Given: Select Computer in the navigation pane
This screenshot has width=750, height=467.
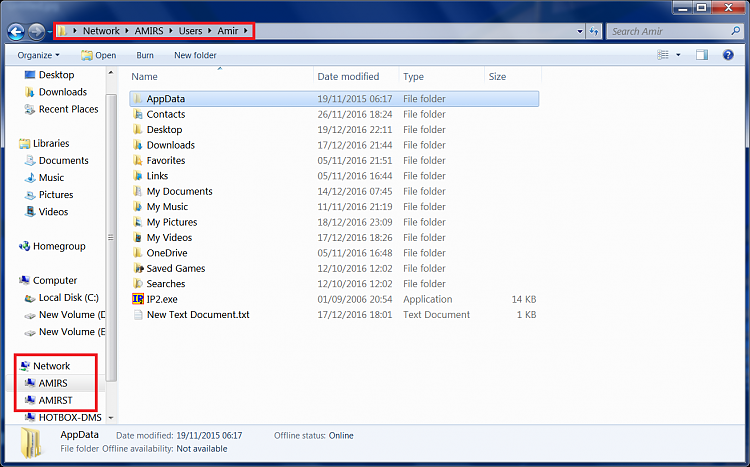Looking at the screenshot, I should coord(55,280).
